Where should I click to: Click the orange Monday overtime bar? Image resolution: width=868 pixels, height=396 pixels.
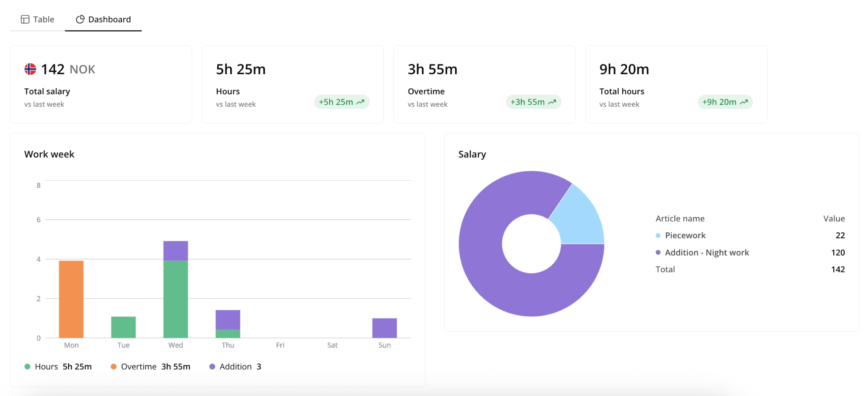[71, 299]
